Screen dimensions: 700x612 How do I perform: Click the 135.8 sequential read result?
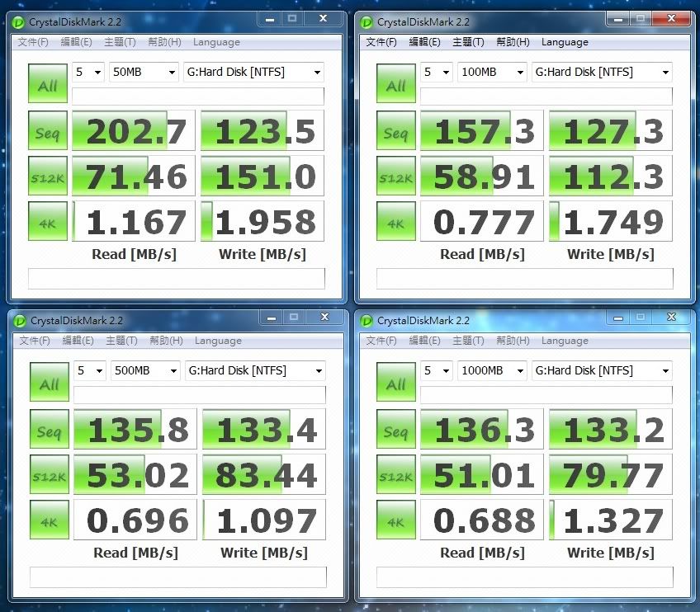[135, 429]
